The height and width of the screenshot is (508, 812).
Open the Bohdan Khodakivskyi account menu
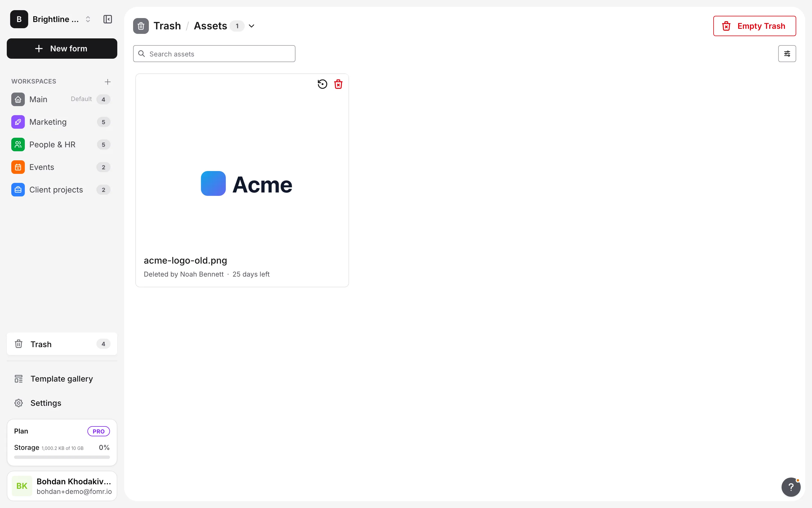[62, 486]
